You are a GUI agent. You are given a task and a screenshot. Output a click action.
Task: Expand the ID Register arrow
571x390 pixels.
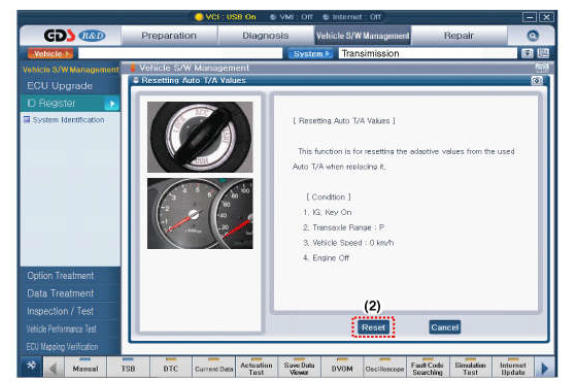click(112, 104)
